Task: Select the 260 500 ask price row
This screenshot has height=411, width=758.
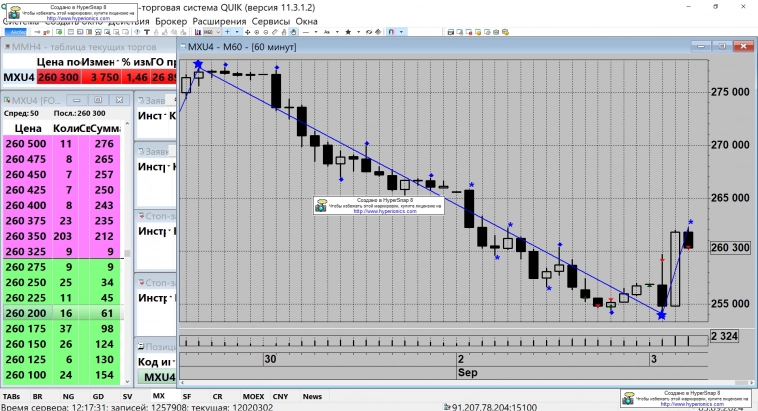Action: (61, 144)
